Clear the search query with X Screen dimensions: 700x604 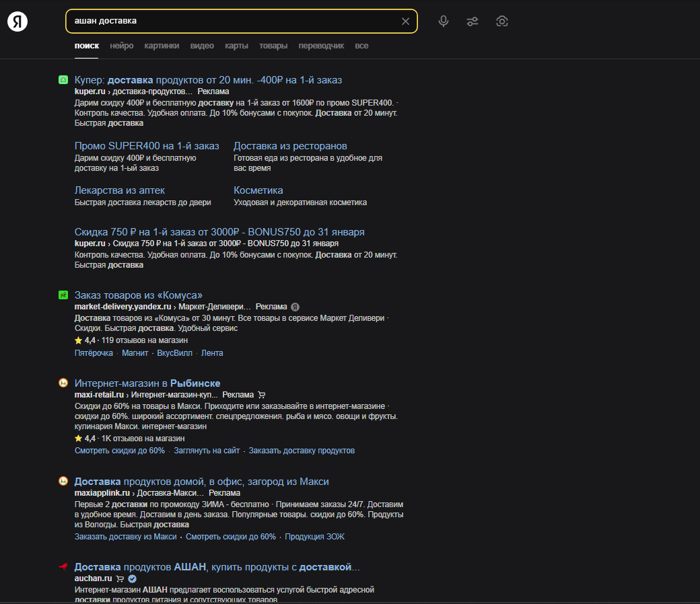coord(405,22)
